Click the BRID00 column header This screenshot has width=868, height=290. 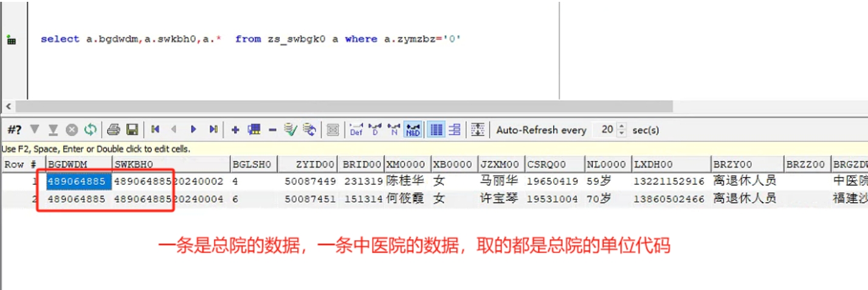pyautogui.click(x=362, y=164)
